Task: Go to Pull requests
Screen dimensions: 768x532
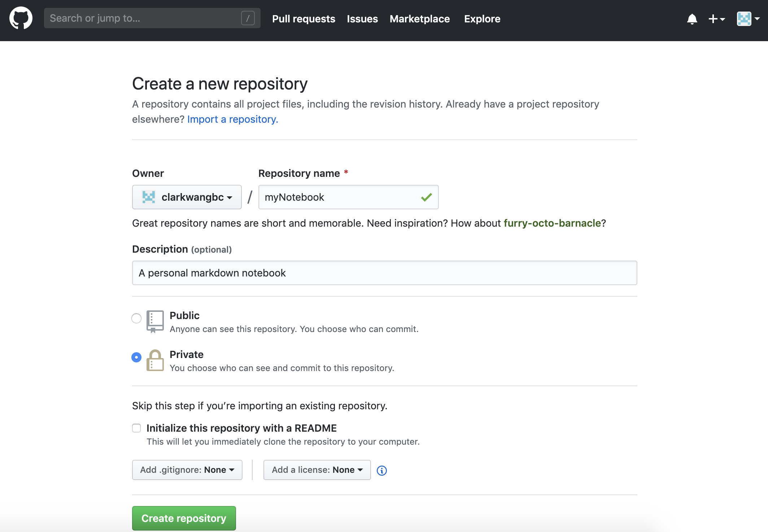Action: coord(304,19)
